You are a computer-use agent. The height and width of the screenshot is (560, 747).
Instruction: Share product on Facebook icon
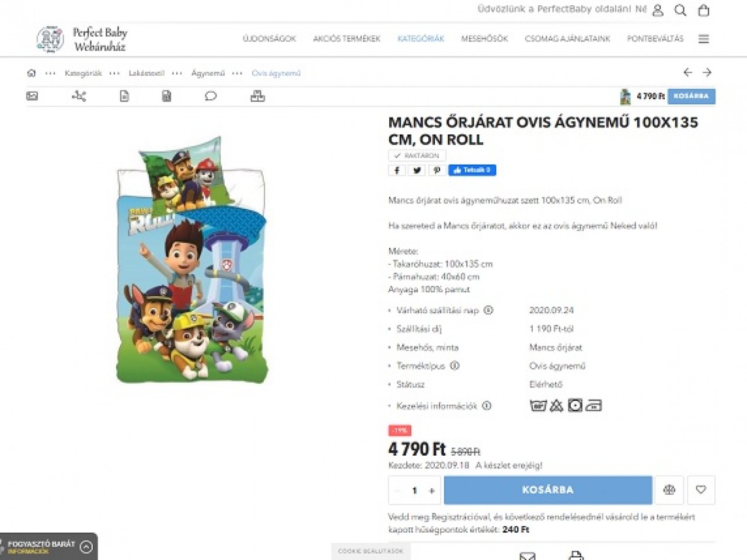click(397, 170)
